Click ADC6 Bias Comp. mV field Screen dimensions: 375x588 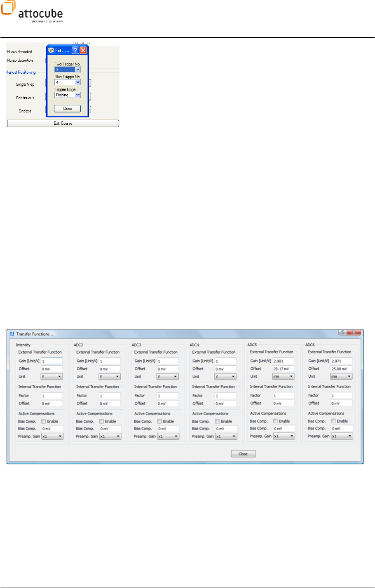pos(342,429)
